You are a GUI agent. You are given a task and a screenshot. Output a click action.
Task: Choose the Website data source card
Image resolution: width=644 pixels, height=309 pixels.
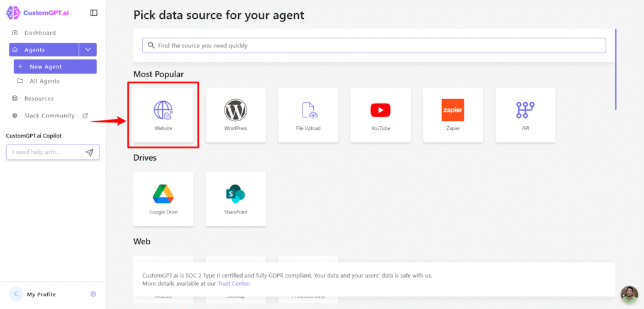click(x=164, y=115)
